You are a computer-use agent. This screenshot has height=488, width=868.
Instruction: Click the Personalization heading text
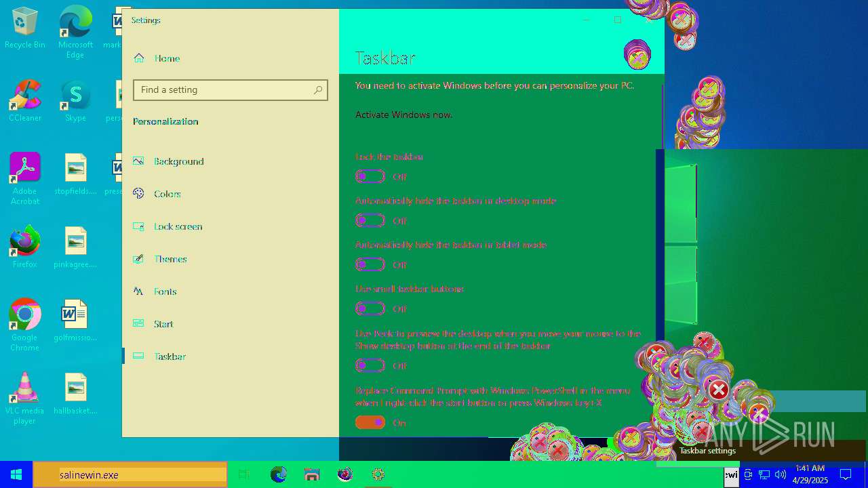coord(165,121)
